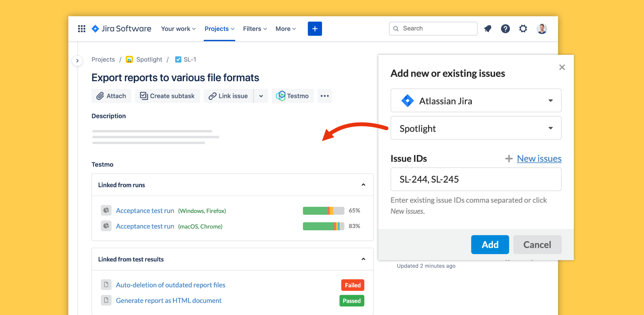Open Auto-deletion of outdated report files
This screenshot has height=315, width=644.
[x=170, y=285]
